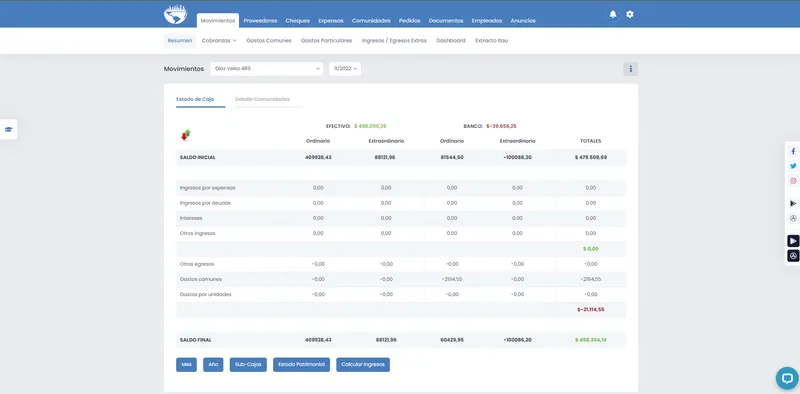
Task: Click the SALDO INICIAL row label
Action: pos(197,158)
